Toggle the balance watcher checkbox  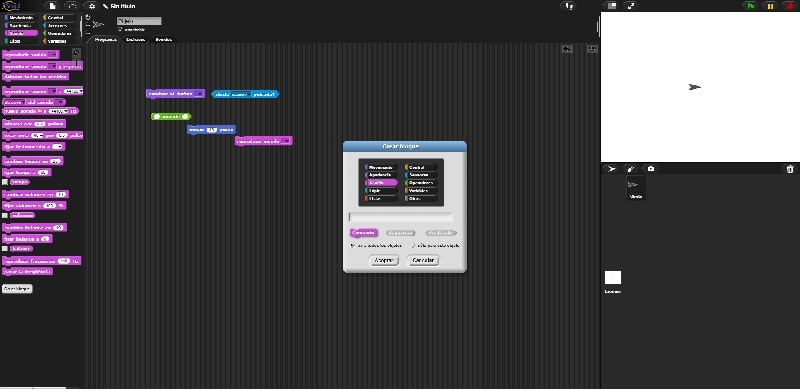5,249
